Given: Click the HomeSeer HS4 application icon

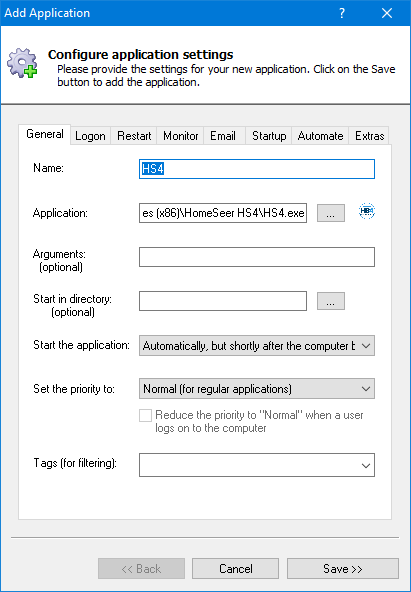Looking at the screenshot, I should point(366,211).
